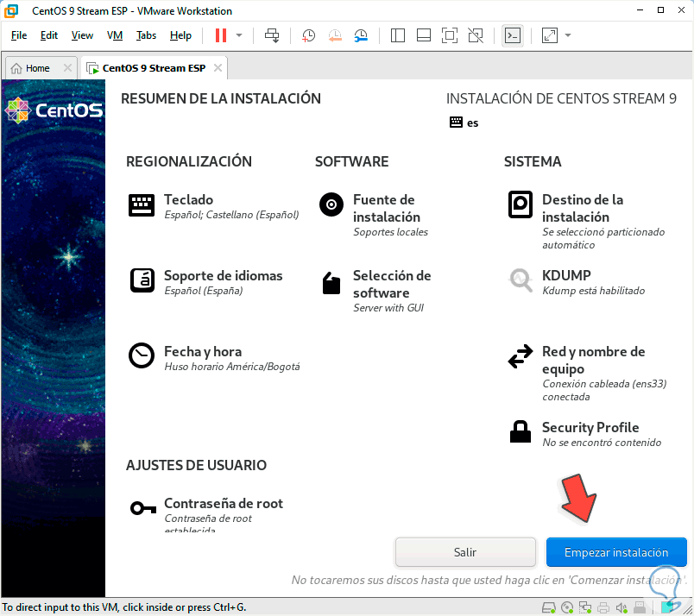The image size is (694, 616).
Task: Open Selección de software package icon
Action: 331,283
